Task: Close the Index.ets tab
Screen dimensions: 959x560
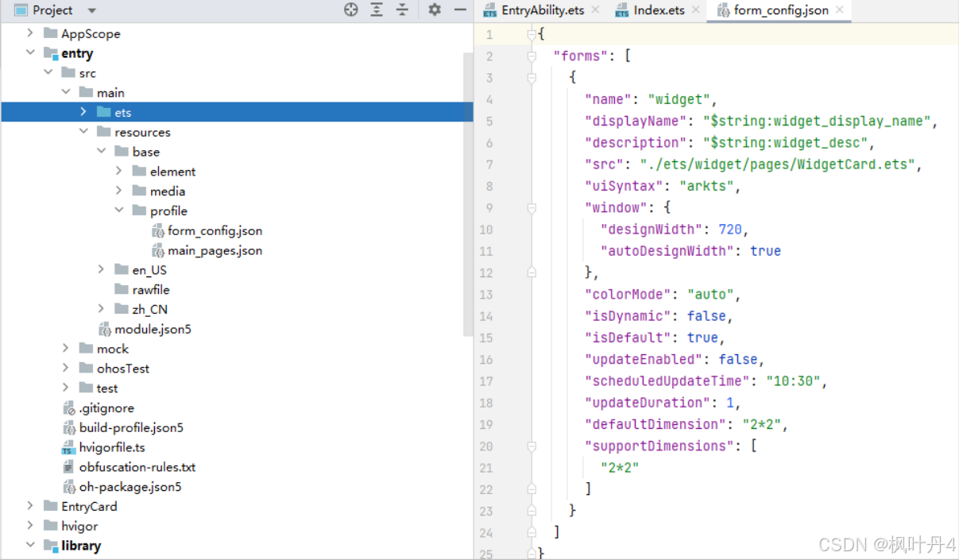Action: [696, 10]
